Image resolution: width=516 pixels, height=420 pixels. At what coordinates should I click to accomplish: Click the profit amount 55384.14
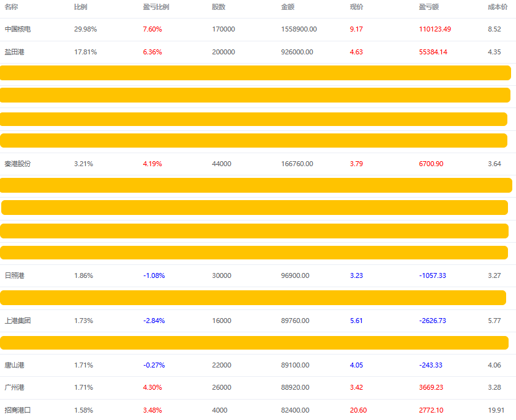433,52
